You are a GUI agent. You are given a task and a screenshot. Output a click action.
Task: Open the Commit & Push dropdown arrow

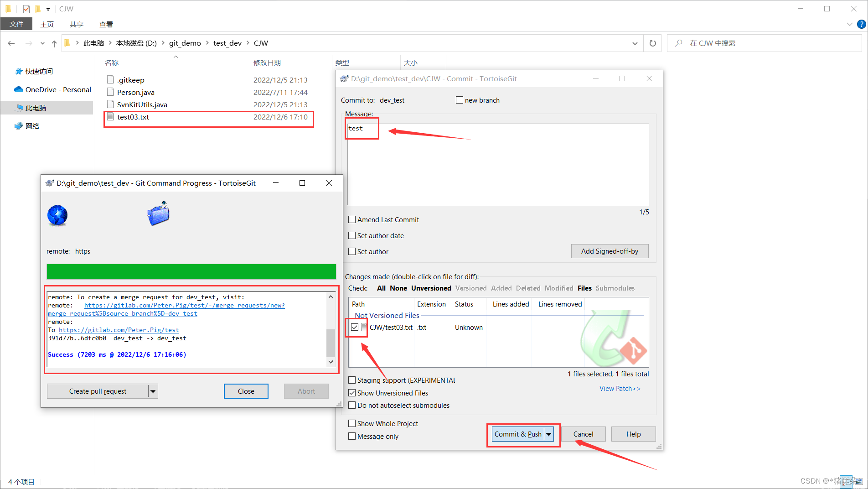549,434
